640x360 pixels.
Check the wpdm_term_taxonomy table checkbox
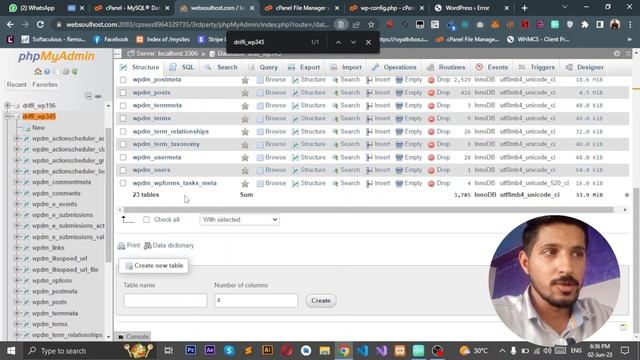[x=123, y=144]
